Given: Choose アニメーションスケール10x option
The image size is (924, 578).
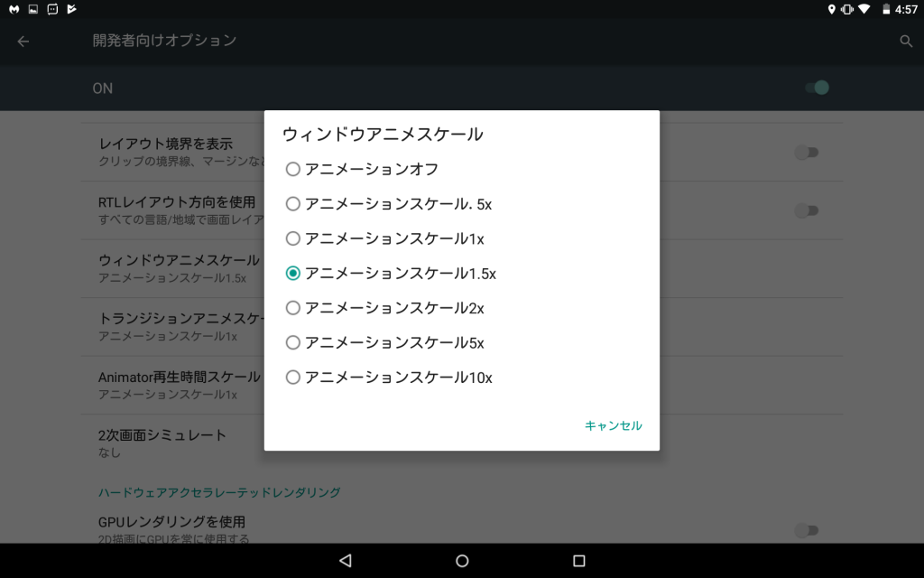Looking at the screenshot, I should coord(292,378).
